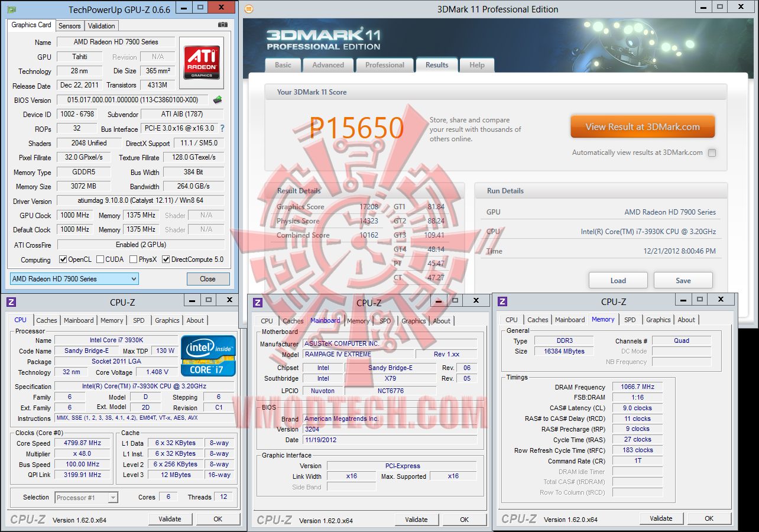Click the Driver Version field in GPU-Z

(141, 201)
